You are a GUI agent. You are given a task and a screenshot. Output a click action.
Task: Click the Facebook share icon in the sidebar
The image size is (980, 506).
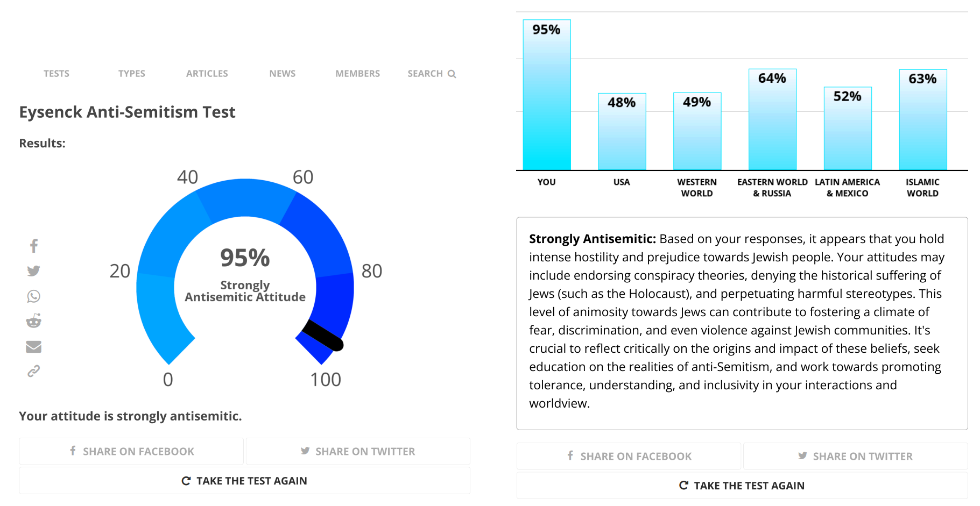34,246
